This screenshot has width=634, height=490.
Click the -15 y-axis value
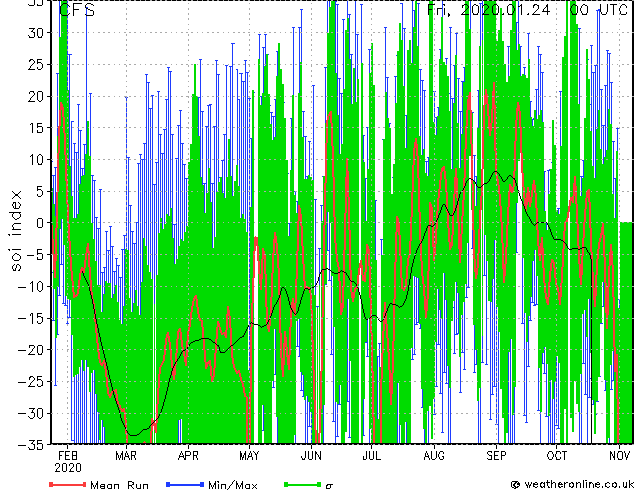(x=30, y=318)
